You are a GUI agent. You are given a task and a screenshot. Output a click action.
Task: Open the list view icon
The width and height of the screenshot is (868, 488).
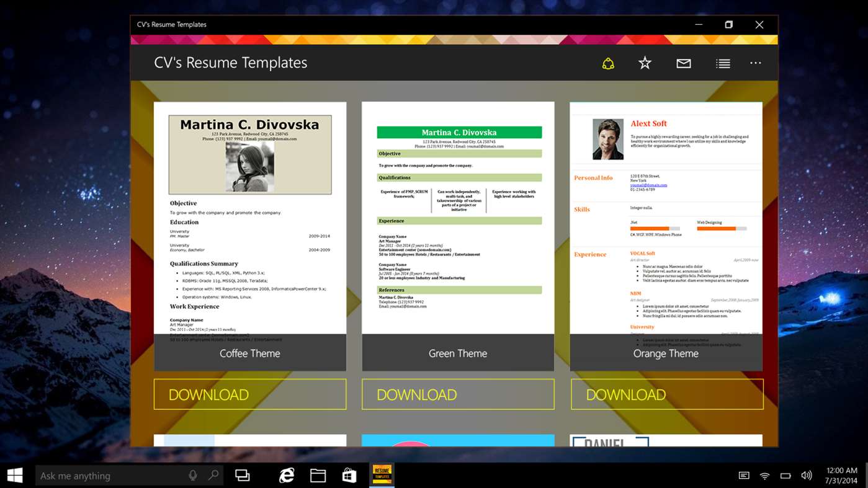(x=723, y=63)
